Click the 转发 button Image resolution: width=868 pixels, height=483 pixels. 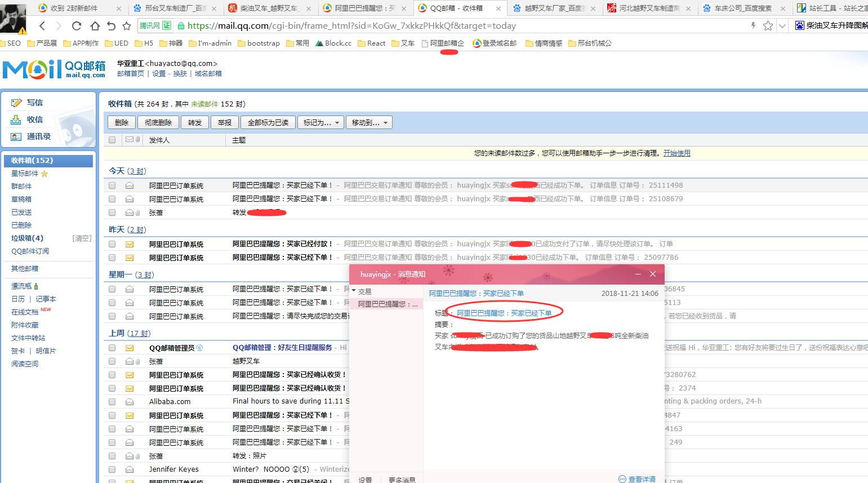click(x=195, y=122)
